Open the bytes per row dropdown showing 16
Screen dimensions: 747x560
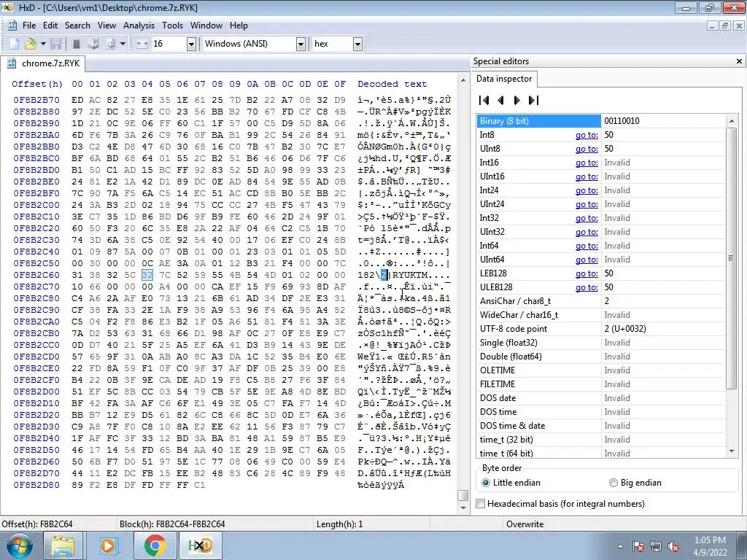pyautogui.click(x=191, y=44)
